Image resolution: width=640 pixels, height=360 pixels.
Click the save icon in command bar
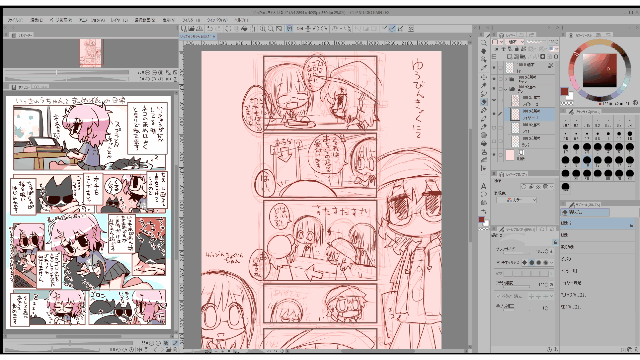(200, 29)
